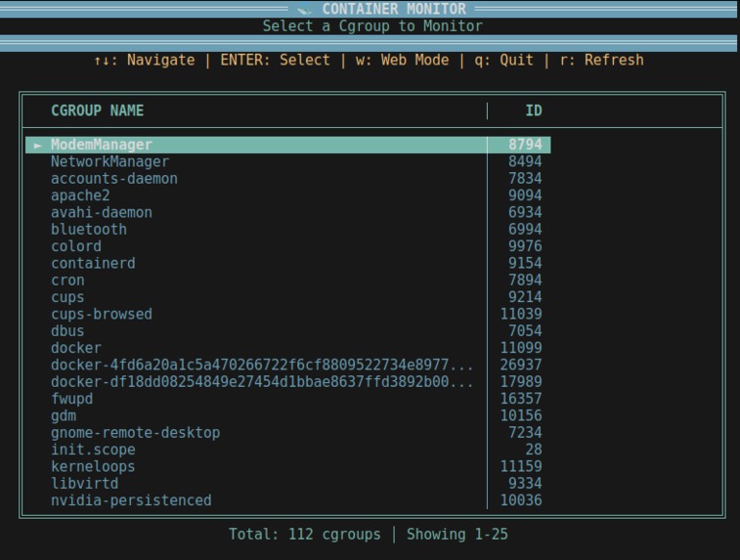Screen dimensions: 740x560
Task: Click the Select a Cgroup to Monitor subtitle
Action: (x=372, y=26)
